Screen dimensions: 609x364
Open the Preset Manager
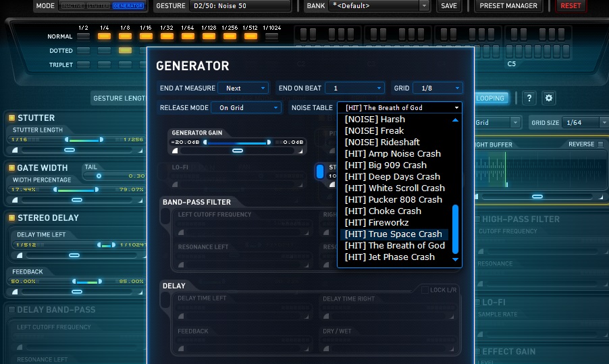coord(508,6)
